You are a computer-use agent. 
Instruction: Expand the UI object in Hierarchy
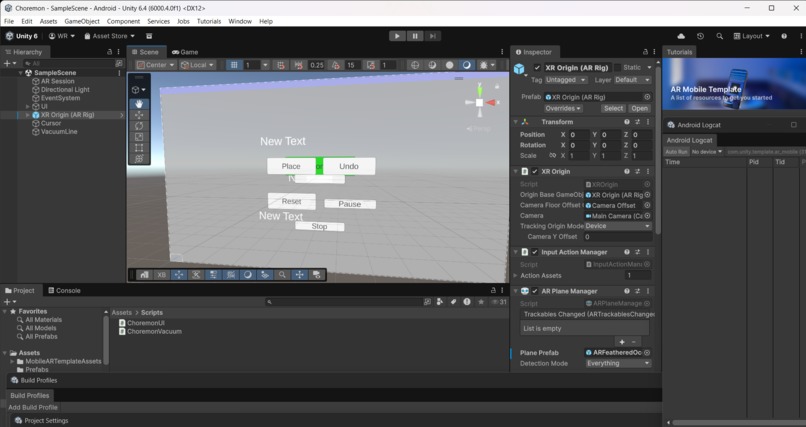click(x=28, y=106)
